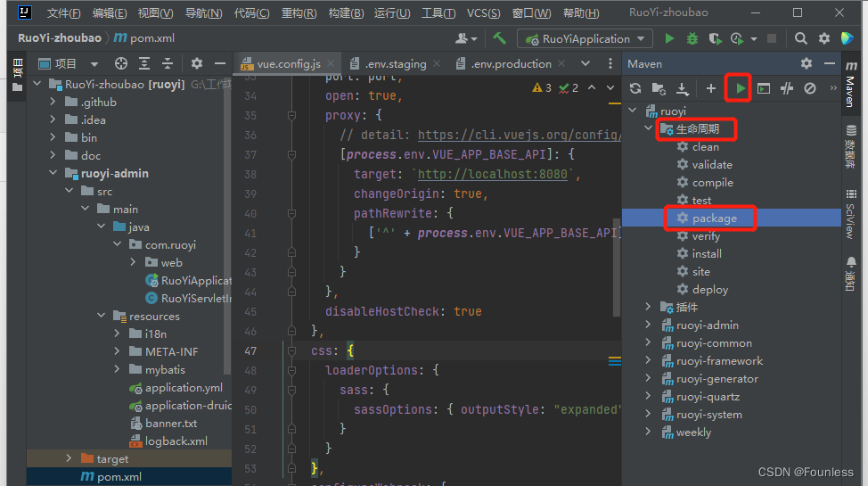The image size is (868, 486).
Task: Collapse all in project panel
Action: [x=168, y=63]
